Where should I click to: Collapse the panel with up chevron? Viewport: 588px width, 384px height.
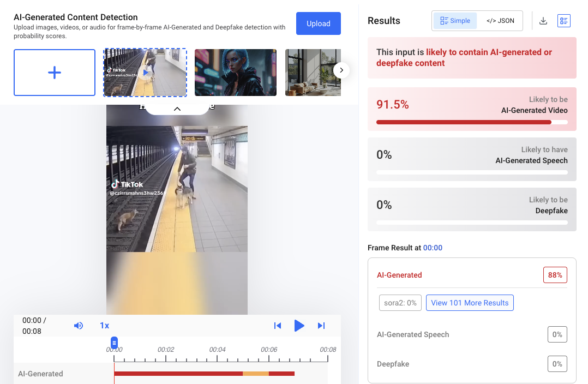pyautogui.click(x=177, y=109)
